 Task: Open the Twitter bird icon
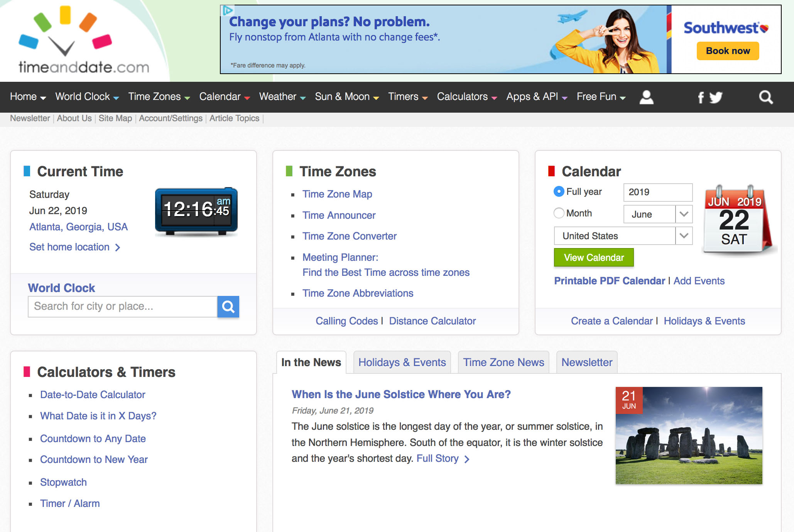click(716, 97)
